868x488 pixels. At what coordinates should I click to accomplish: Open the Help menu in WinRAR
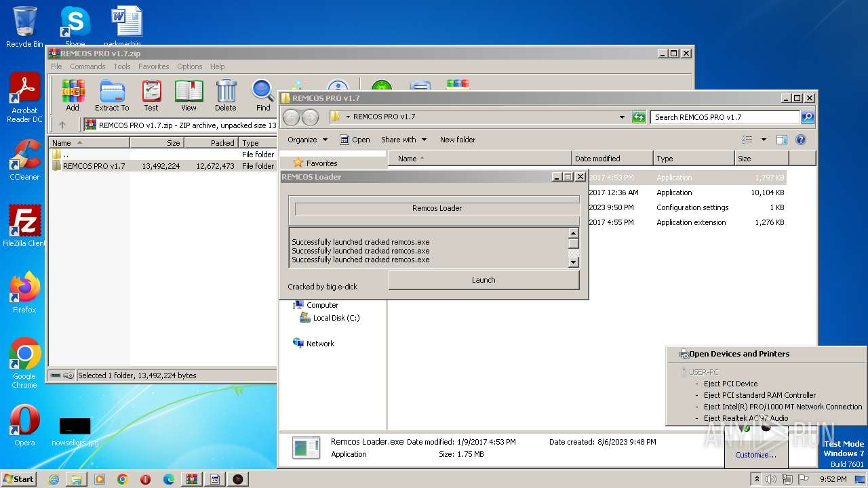pyautogui.click(x=217, y=66)
